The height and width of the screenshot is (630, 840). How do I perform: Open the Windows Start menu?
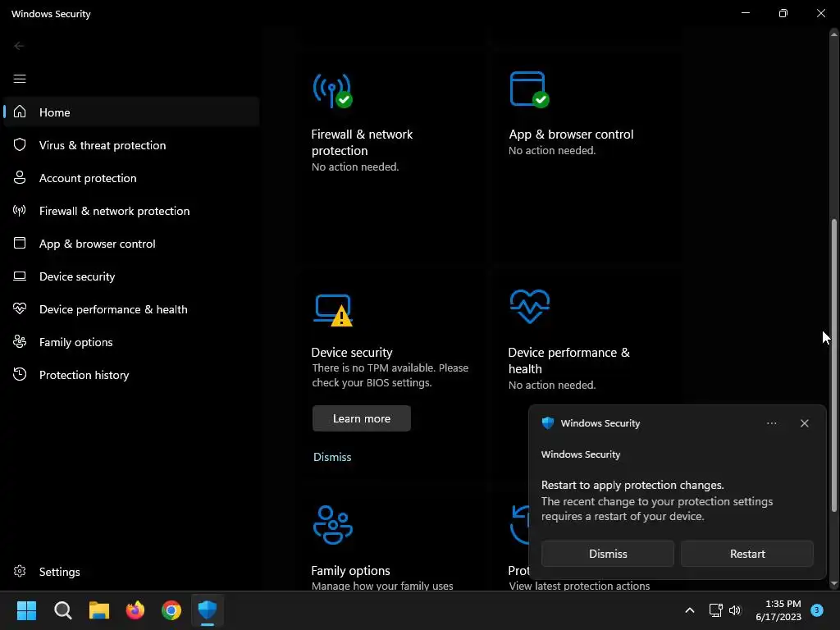coord(26,610)
